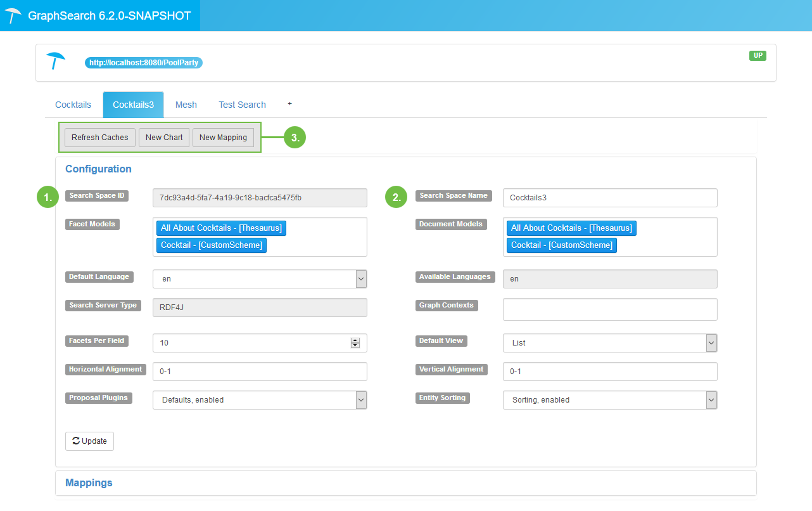Edit the Search Space Name field
Viewport: 812px width, 511px height.
point(610,198)
